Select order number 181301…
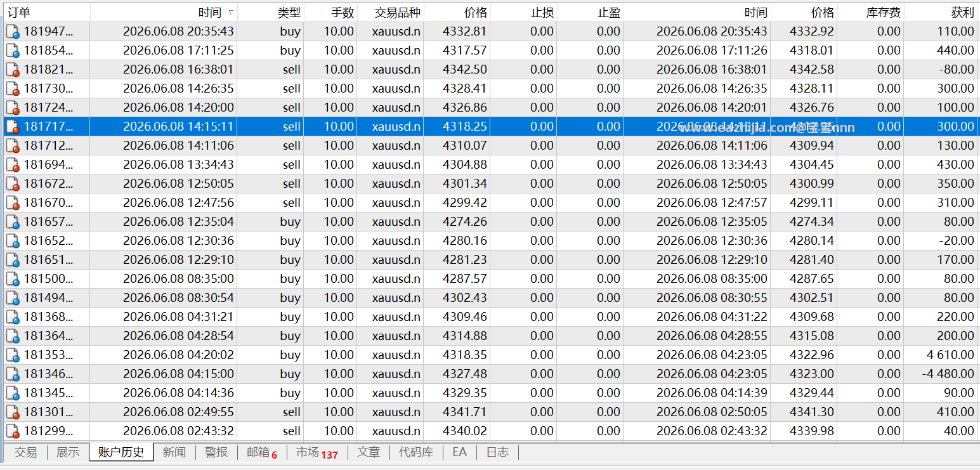 (x=48, y=412)
